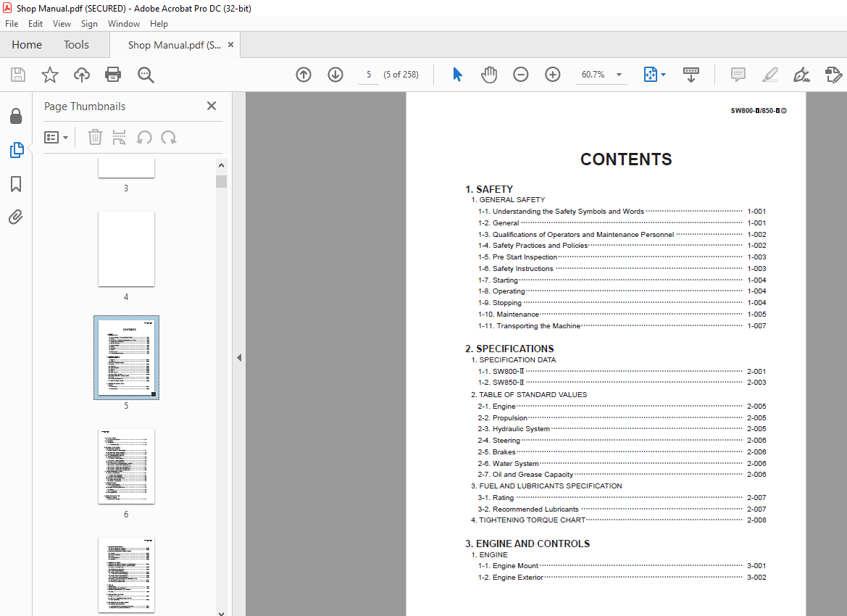Open the sign document pen tool
This screenshot has width=847, height=616.
[801, 75]
